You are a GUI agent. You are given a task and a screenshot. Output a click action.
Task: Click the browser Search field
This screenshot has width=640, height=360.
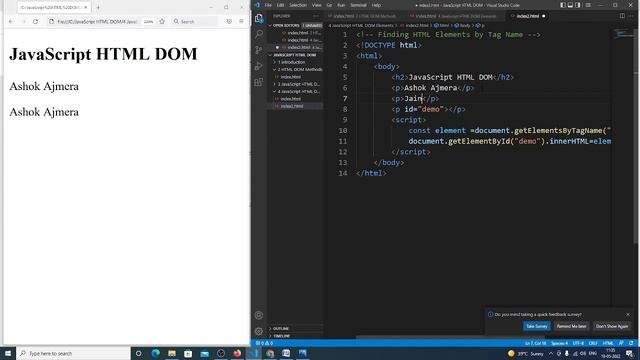point(194,21)
